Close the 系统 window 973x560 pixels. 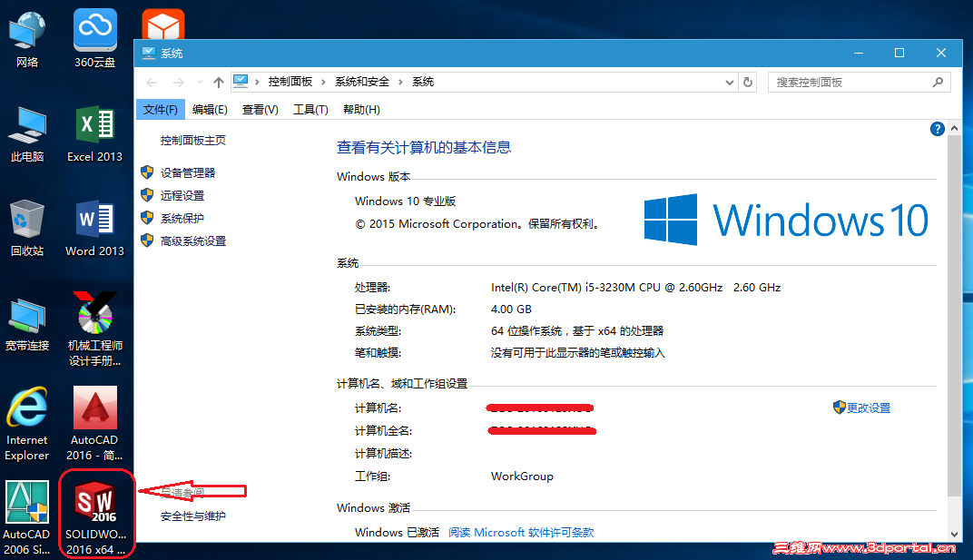coord(940,54)
